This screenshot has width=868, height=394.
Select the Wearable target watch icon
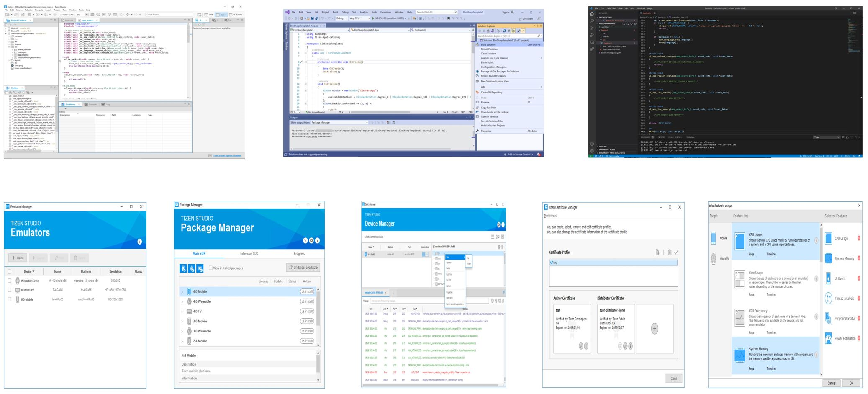714,258
